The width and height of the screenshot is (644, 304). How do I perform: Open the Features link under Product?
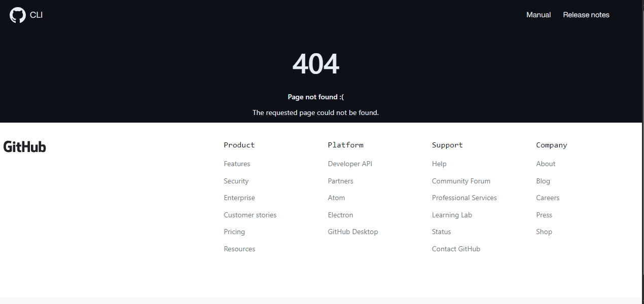click(237, 164)
